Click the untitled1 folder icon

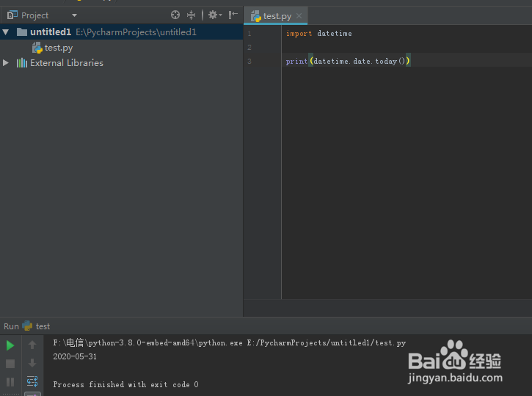pyautogui.click(x=22, y=32)
